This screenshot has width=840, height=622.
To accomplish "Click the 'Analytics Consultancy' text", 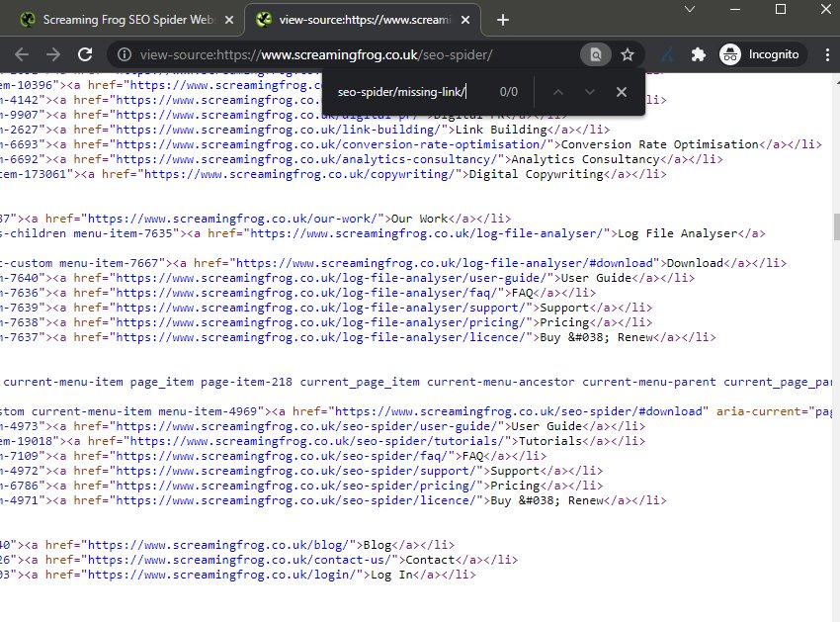I will pos(586,159).
